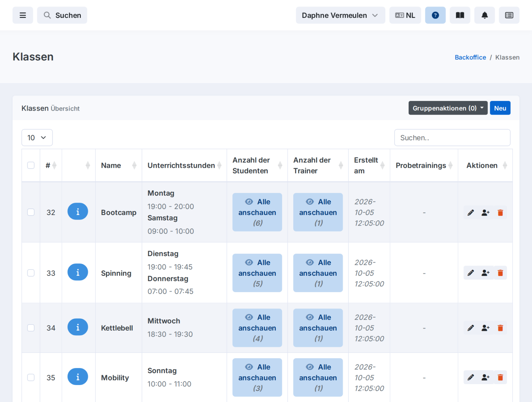Image resolution: width=532 pixels, height=402 pixels.
Task: Tick the checkbox for class 34
Action: pyautogui.click(x=31, y=328)
